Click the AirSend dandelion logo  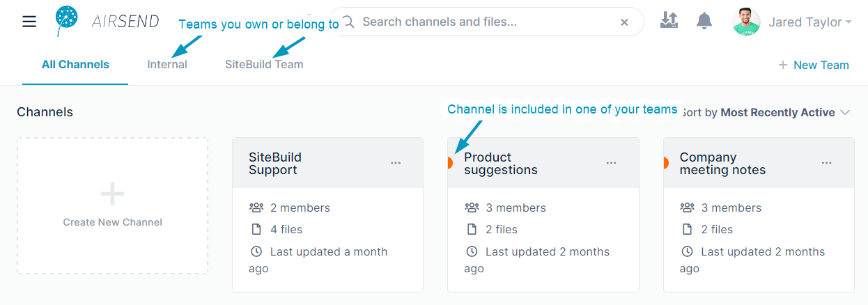[x=67, y=21]
